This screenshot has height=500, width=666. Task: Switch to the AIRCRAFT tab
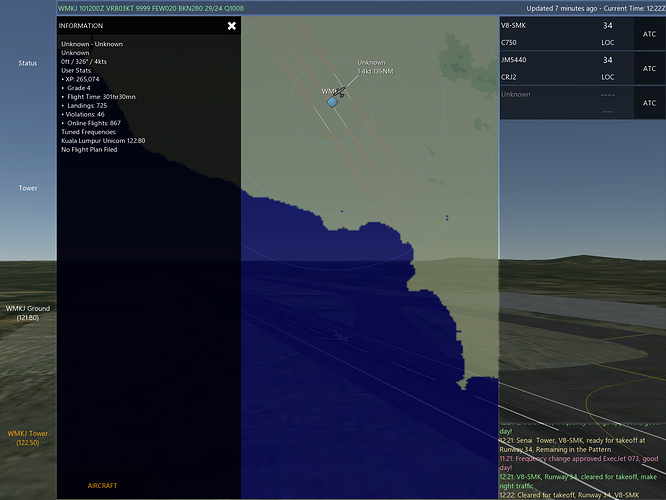(x=102, y=486)
